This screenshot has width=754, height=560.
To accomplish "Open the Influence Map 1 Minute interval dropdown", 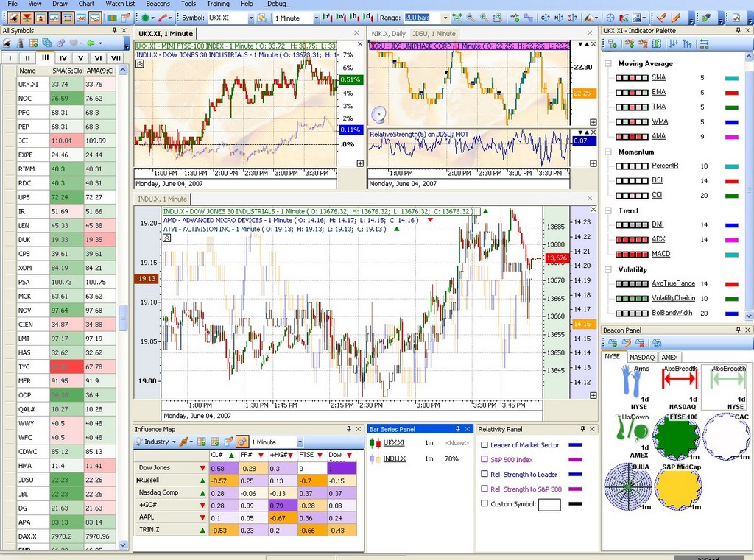I will (300, 442).
